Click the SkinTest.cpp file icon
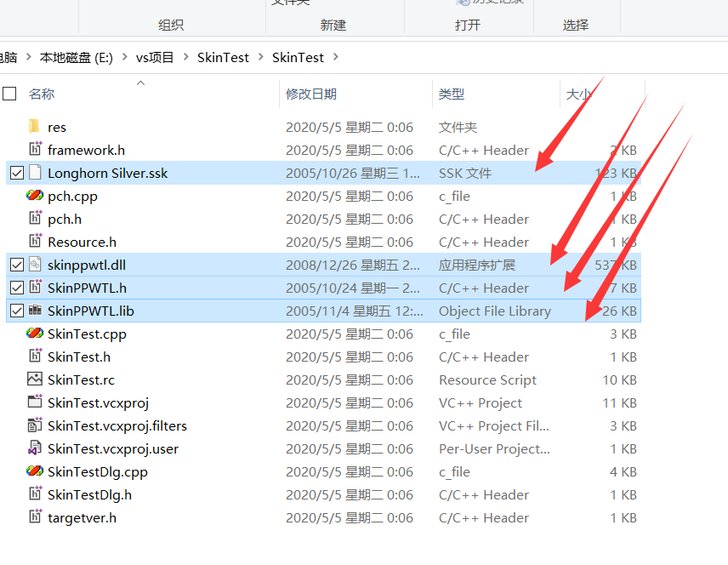 click(35, 334)
